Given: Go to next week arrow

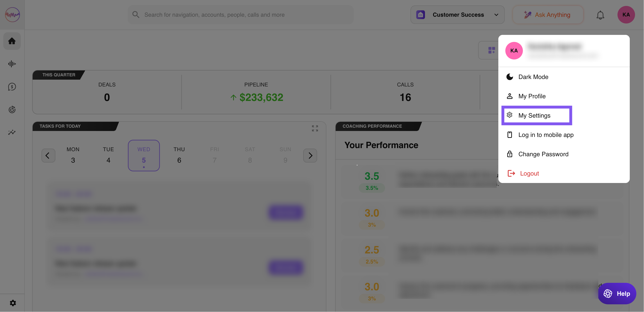Looking at the screenshot, I should point(310,156).
